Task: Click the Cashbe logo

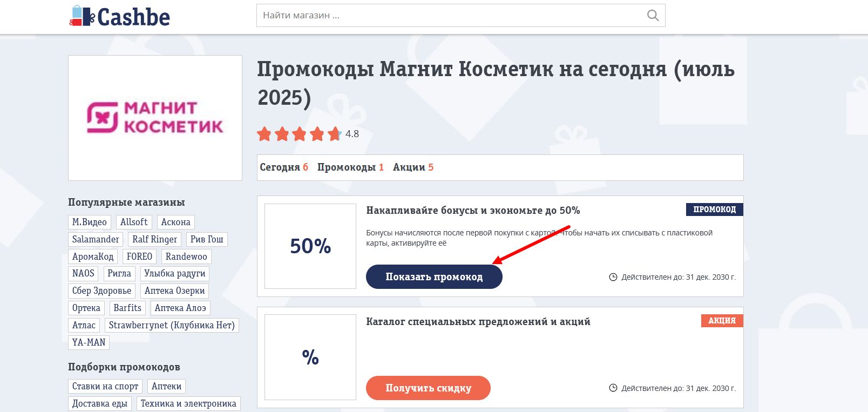Action: coord(119,16)
